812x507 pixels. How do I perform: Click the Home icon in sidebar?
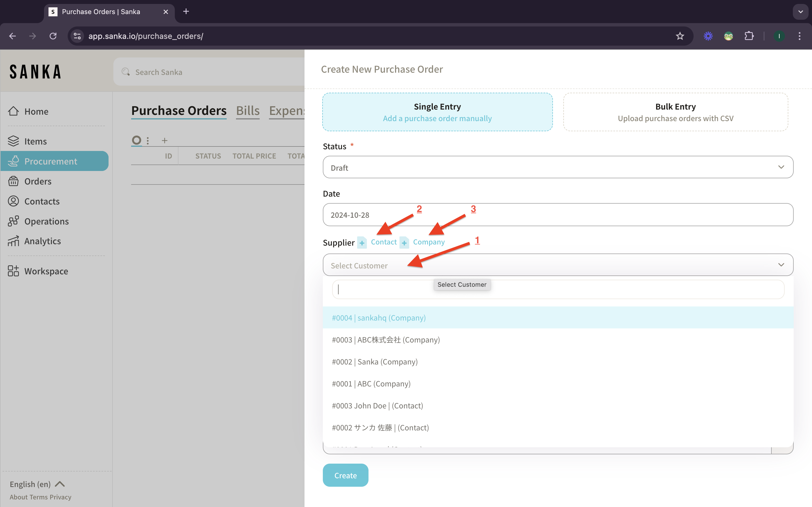(x=14, y=111)
